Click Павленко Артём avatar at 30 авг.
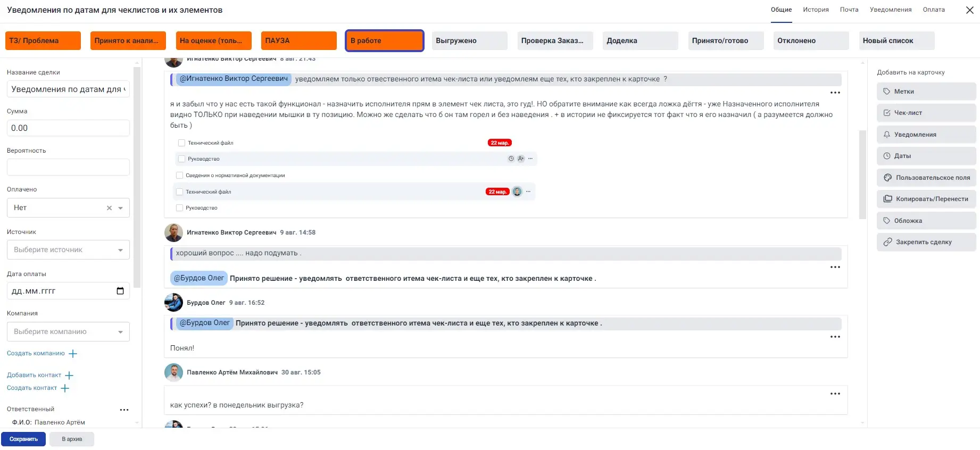980x450 pixels. pyautogui.click(x=173, y=372)
